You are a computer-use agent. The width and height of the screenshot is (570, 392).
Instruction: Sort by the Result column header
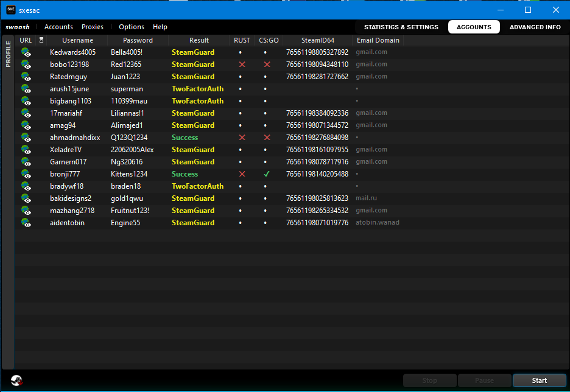click(x=199, y=40)
